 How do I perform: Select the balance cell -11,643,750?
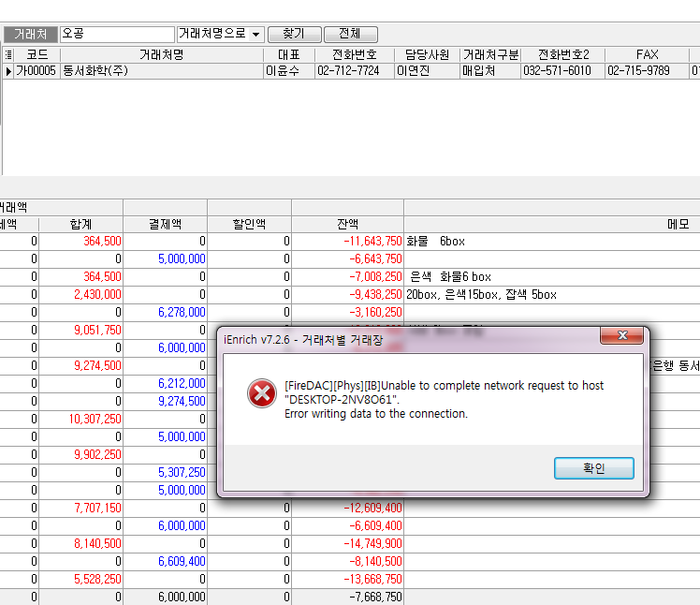pos(347,242)
